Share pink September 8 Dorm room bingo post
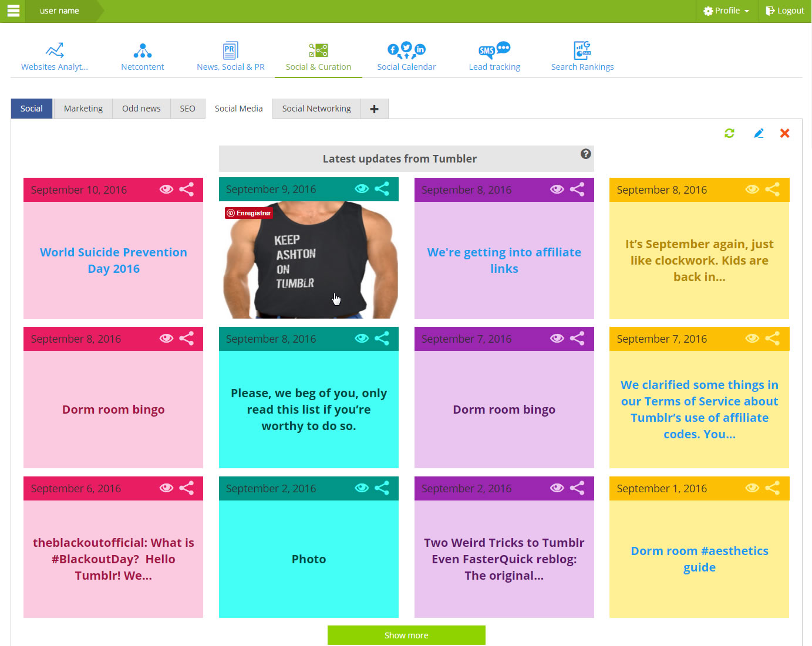 pos(187,339)
